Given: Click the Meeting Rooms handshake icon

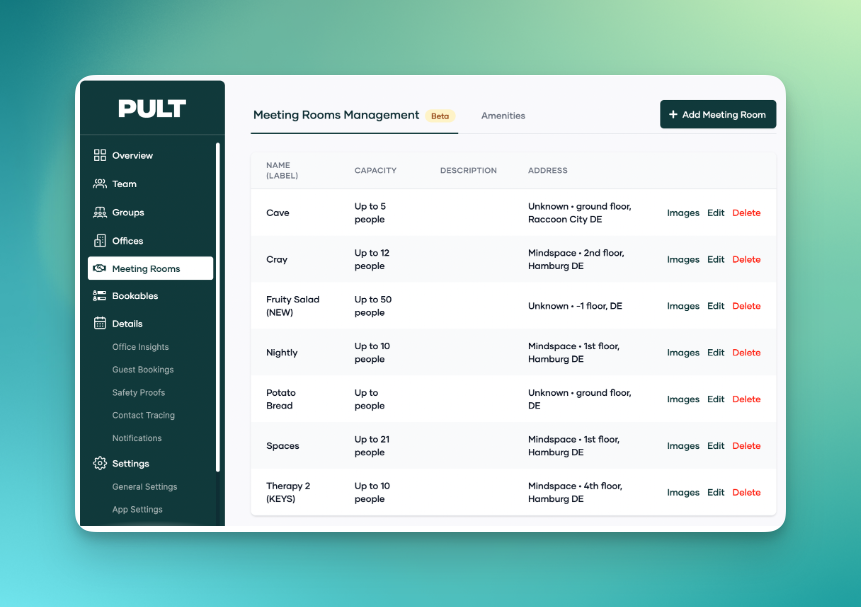Looking at the screenshot, I should (x=99, y=269).
